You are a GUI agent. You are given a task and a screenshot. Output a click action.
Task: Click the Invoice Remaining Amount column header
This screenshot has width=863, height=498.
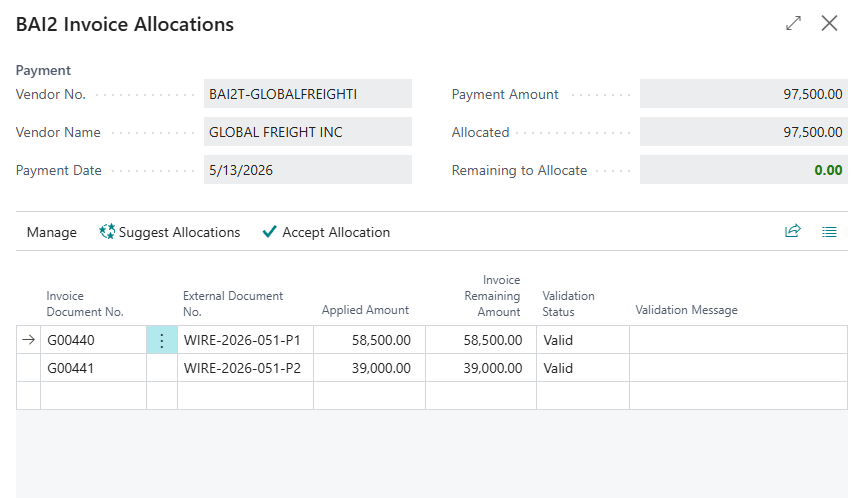492,296
